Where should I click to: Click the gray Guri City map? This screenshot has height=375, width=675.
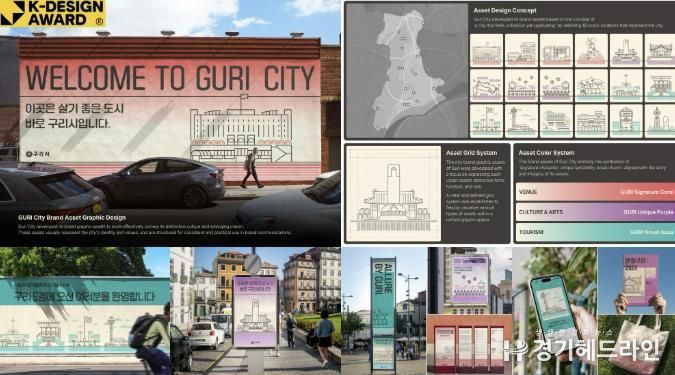point(407,71)
